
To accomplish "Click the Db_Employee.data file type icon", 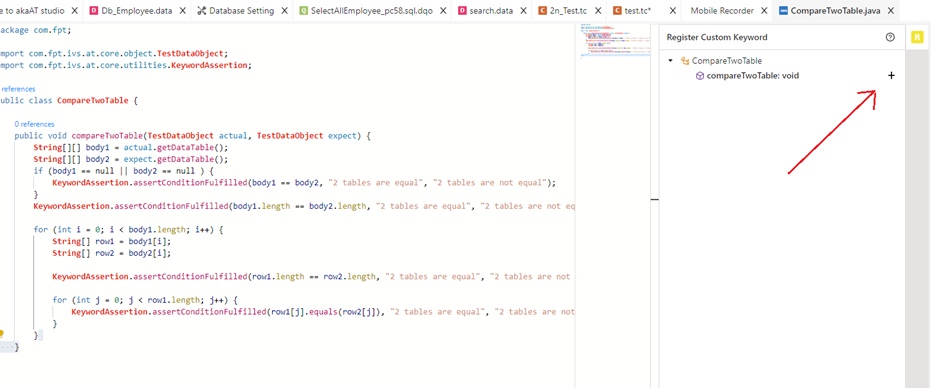I will click(94, 11).
